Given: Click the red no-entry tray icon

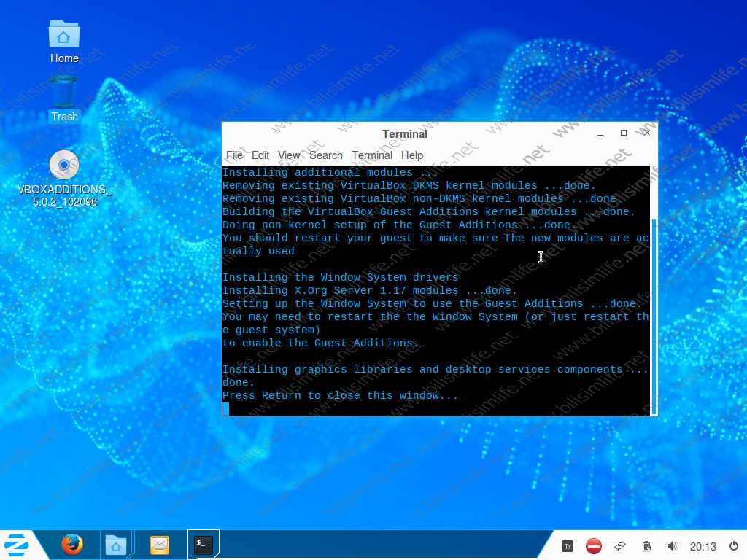Looking at the screenshot, I should pyautogui.click(x=594, y=546).
